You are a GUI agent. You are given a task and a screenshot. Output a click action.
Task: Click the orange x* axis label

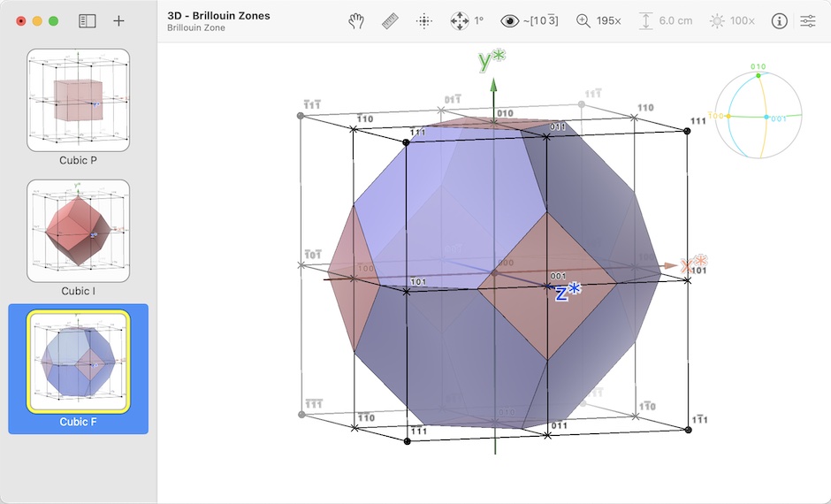693,264
